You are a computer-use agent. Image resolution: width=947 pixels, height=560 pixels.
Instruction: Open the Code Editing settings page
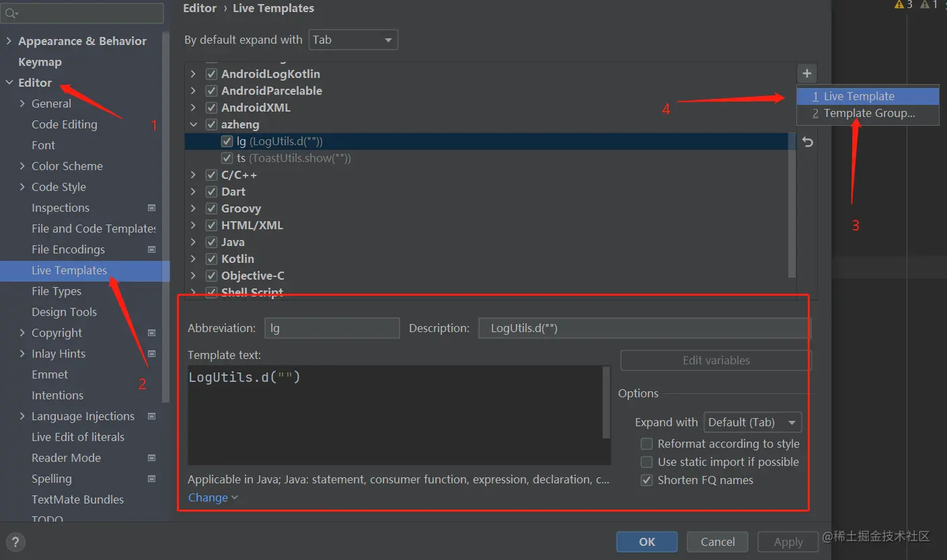[x=65, y=124]
